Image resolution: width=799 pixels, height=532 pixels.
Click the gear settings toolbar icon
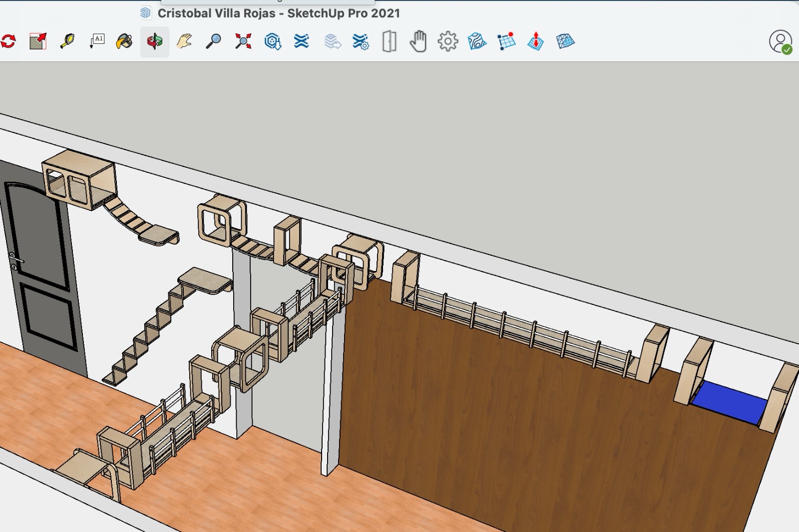tap(448, 41)
